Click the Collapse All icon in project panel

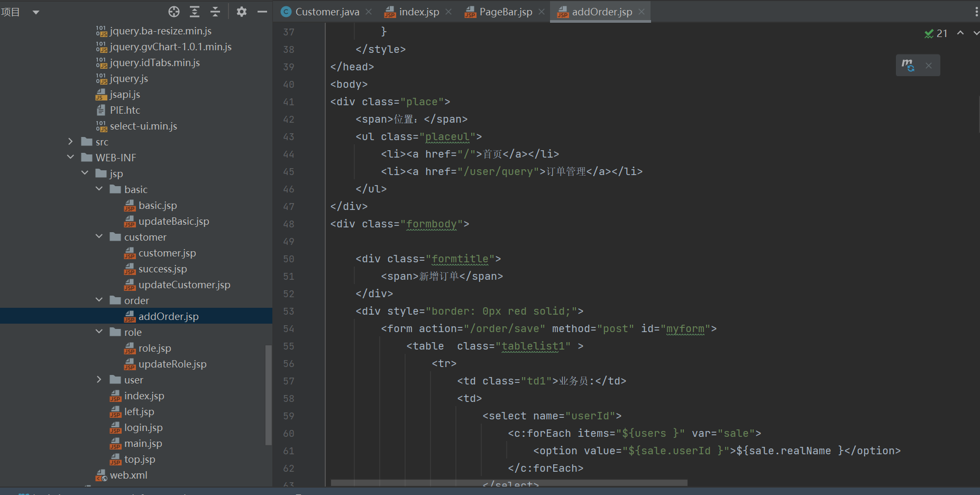[x=215, y=12]
